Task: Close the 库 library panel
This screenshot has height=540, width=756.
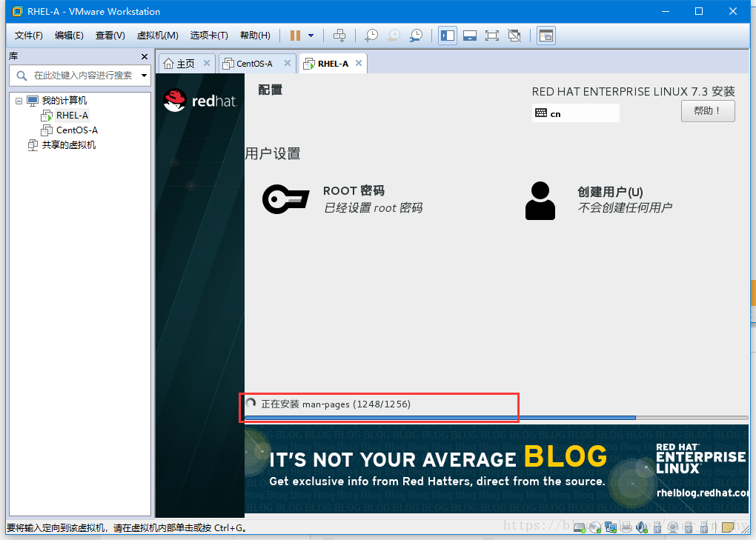Action: click(x=145, y=57)
